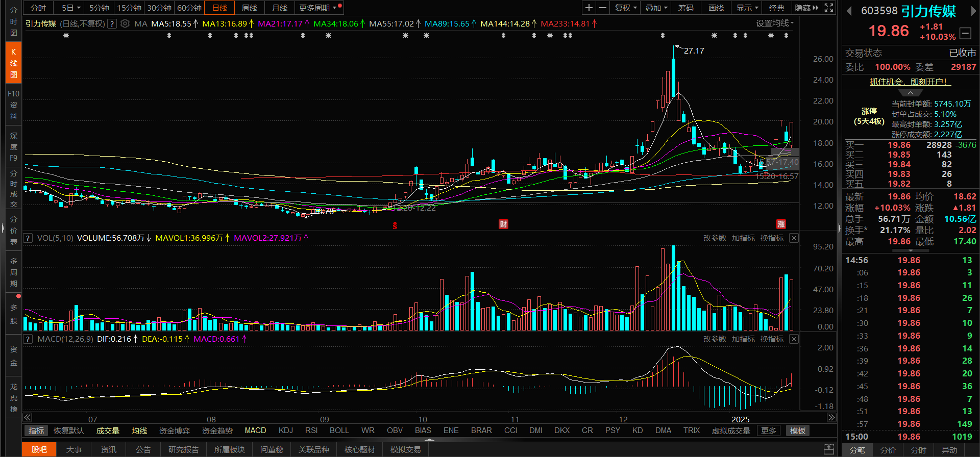Screen dimensions: 980x457
Task: Toggle the 隐藏 side panel button
Action: point(806,8)
